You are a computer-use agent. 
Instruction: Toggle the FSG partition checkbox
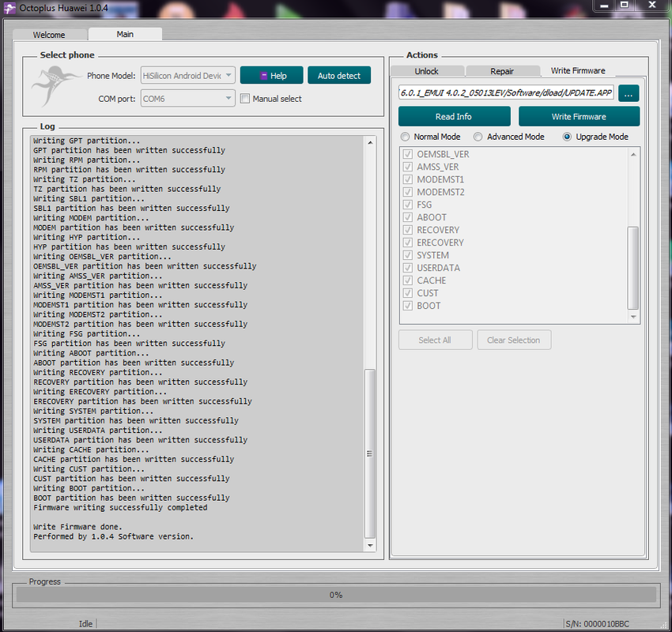point(408,205)
